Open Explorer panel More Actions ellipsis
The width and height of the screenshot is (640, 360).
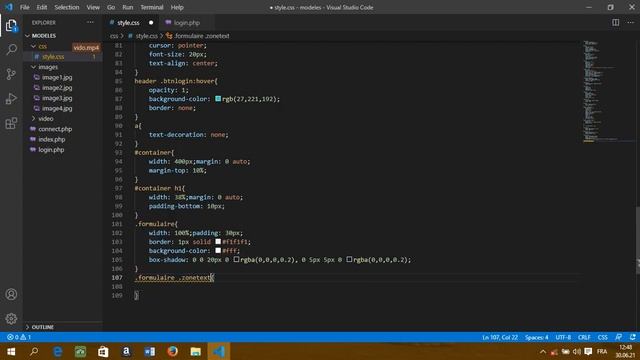pos(90,22)
